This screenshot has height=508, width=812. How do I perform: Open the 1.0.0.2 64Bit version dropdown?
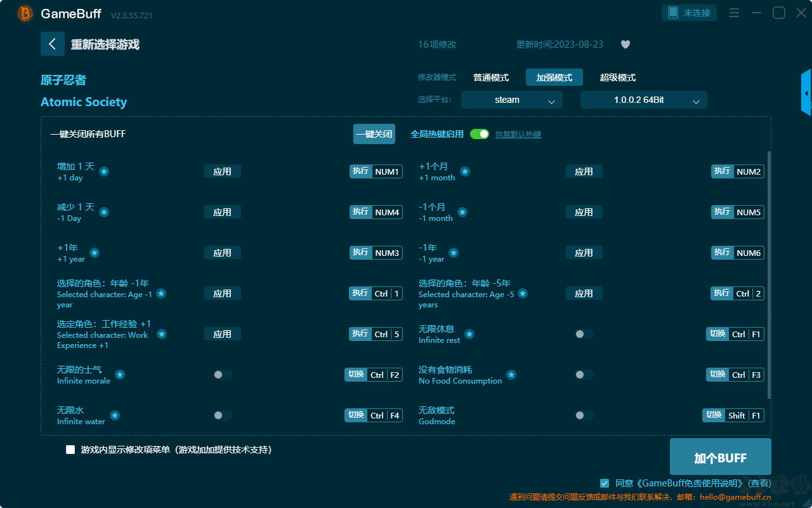(644, 100)
